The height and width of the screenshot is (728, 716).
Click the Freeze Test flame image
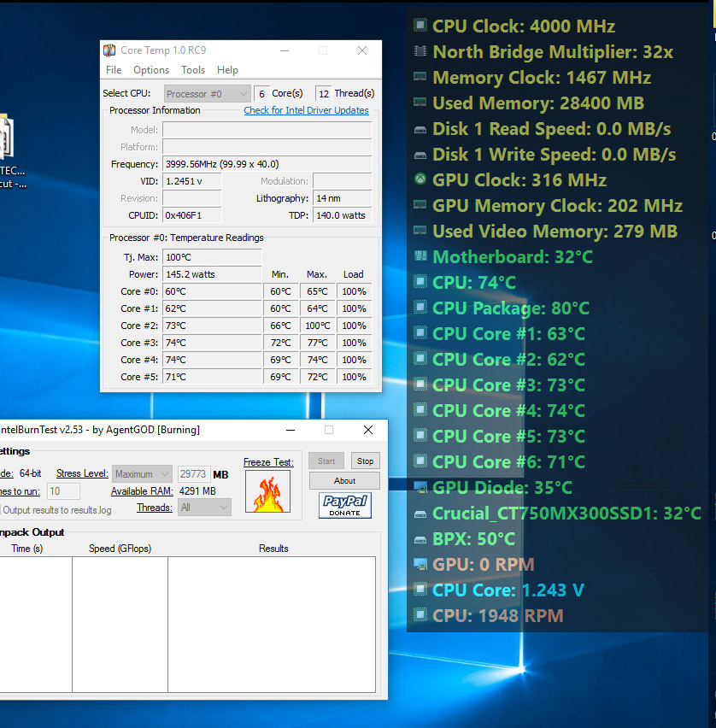267,491
